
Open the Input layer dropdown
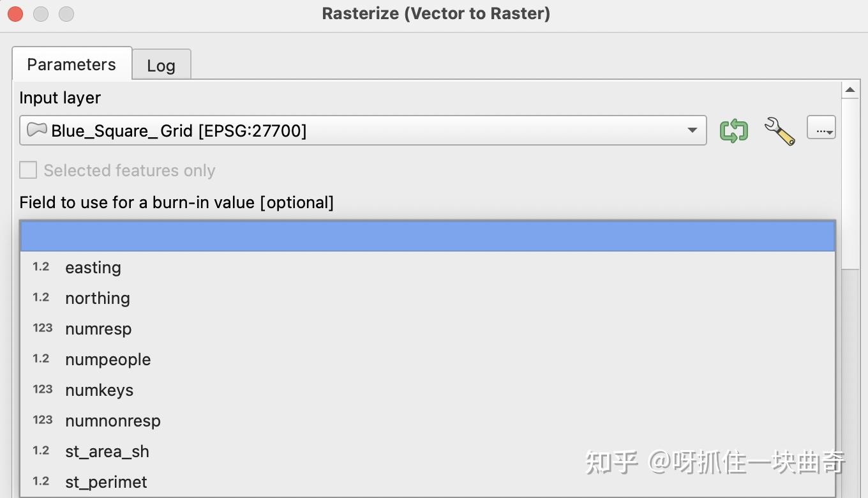[x=692, y=130]
